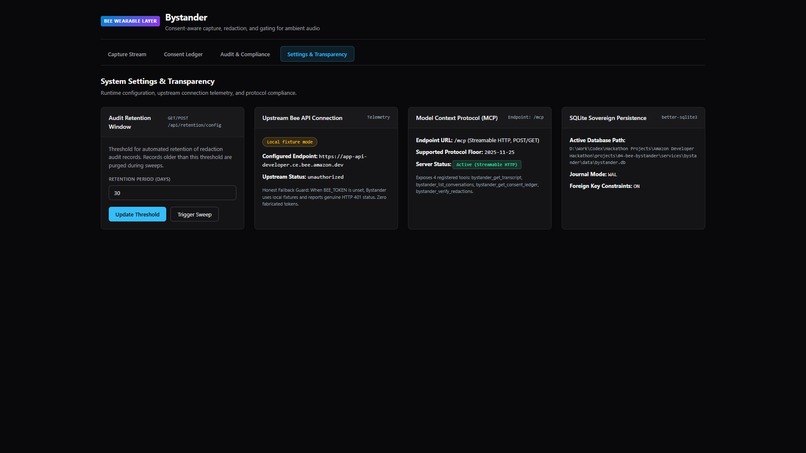The width and height of the screenshot is (806, 453).
Task: Click the Upstream Status unauthorized value
Action: point(325,177)
